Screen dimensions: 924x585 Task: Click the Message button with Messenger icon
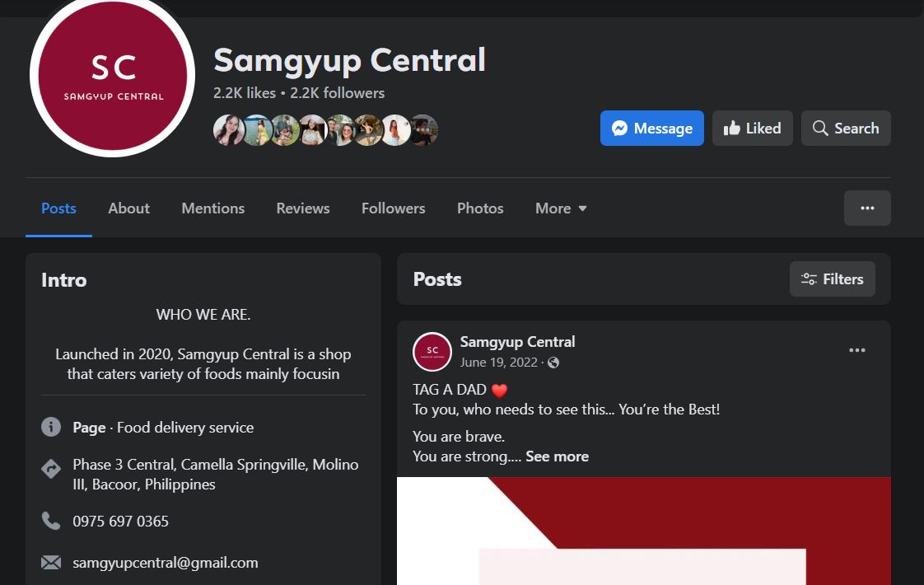pyautogui.click(x=651, y=128)
